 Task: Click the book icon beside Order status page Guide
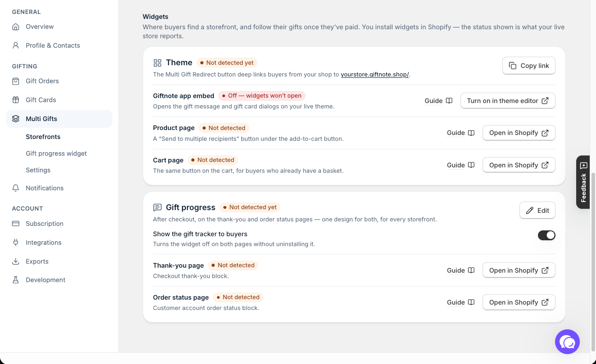pos(471,302)
